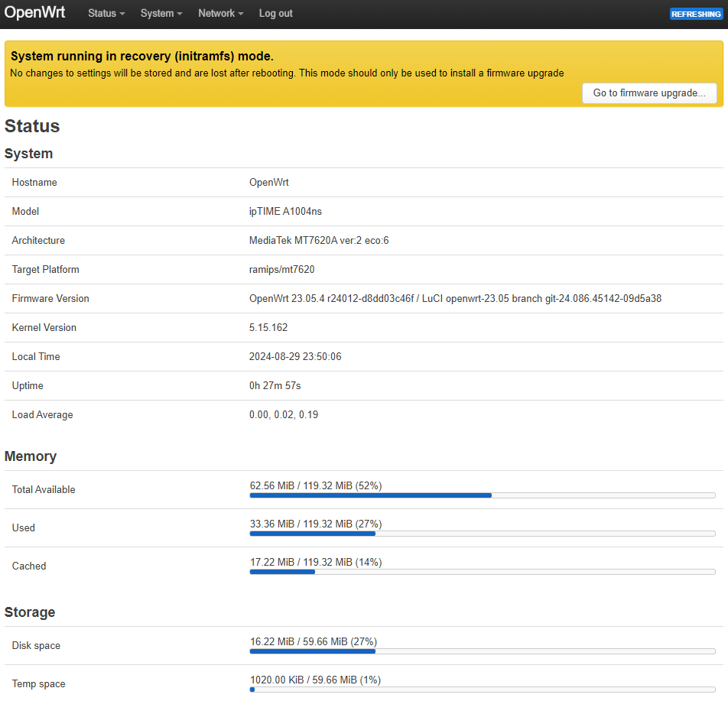Click the Total Available memory progress bar
Viewport: 728px width, 701px height.
pos(483,496)
